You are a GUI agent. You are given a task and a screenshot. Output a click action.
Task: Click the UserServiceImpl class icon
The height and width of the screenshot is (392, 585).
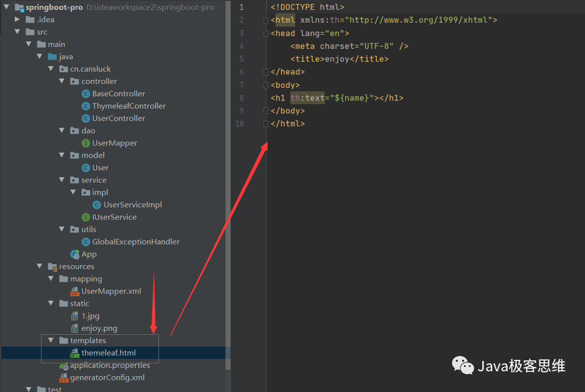[97, 204]
